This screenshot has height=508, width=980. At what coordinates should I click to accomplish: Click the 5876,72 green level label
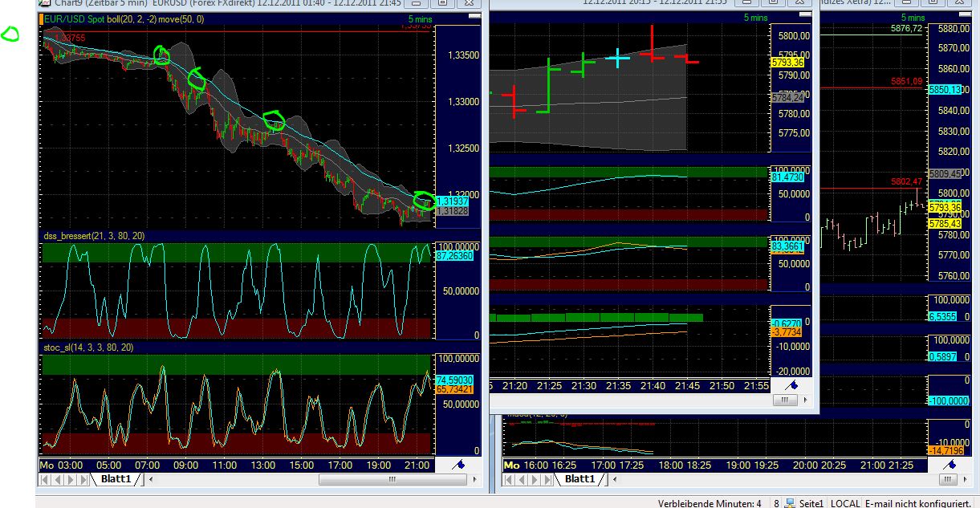tap(906, 28)
